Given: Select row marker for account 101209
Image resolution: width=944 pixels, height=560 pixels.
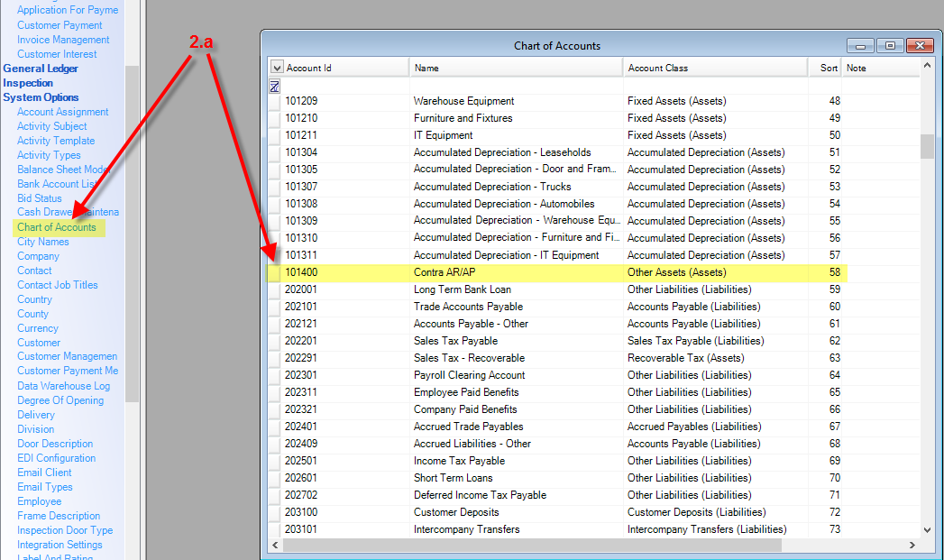Looking at the screenshot, I should click(274, 101).
